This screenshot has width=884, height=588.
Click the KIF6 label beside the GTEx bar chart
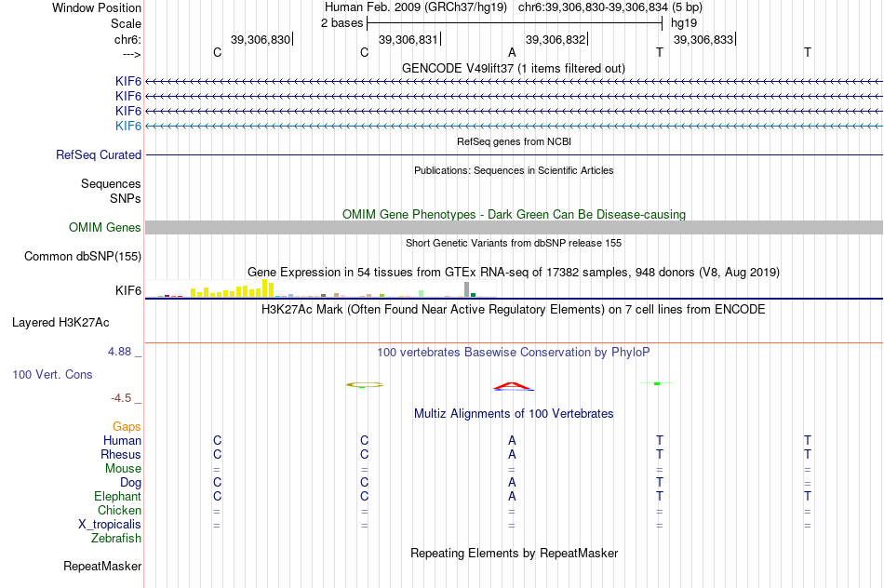[128, 290]
